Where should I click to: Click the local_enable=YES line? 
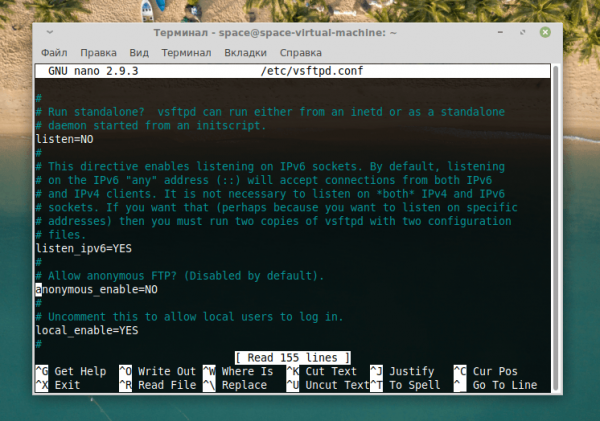87,330
